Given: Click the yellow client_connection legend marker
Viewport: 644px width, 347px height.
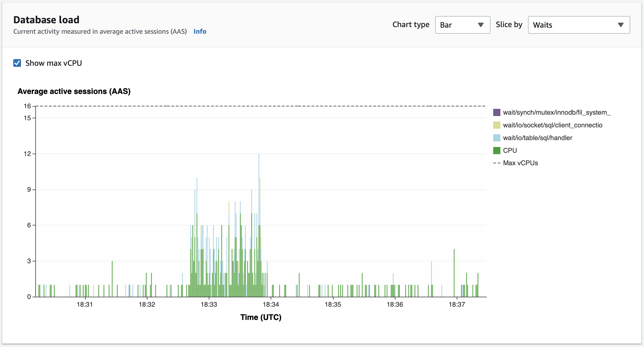Looking at the screenshot, I should click(496, 125).
